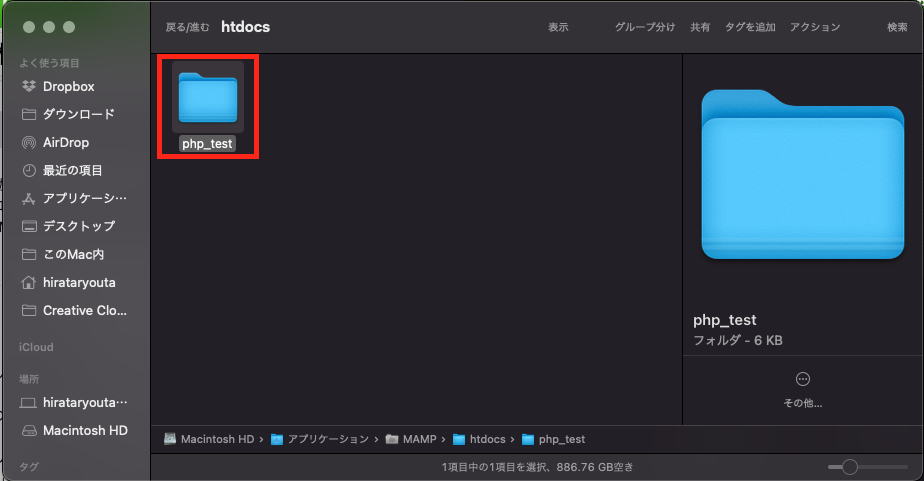Click アプリケーション in the path bar
The image size is (924, 481).
coord(320,439)
